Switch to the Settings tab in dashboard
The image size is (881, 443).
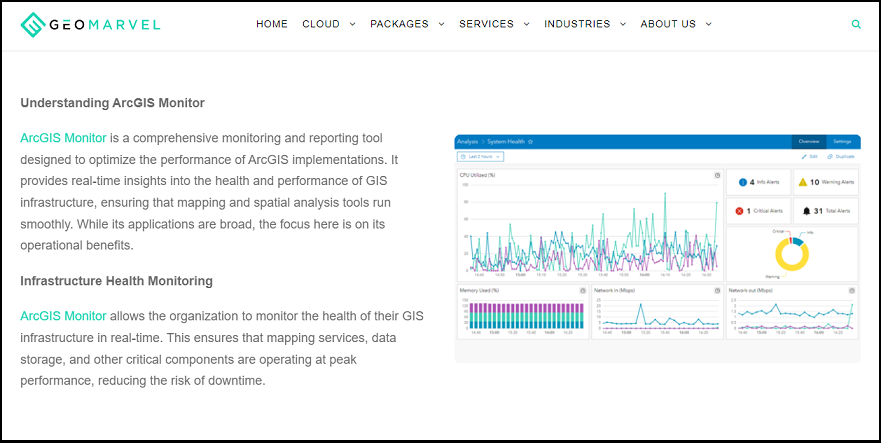(842, 142)
